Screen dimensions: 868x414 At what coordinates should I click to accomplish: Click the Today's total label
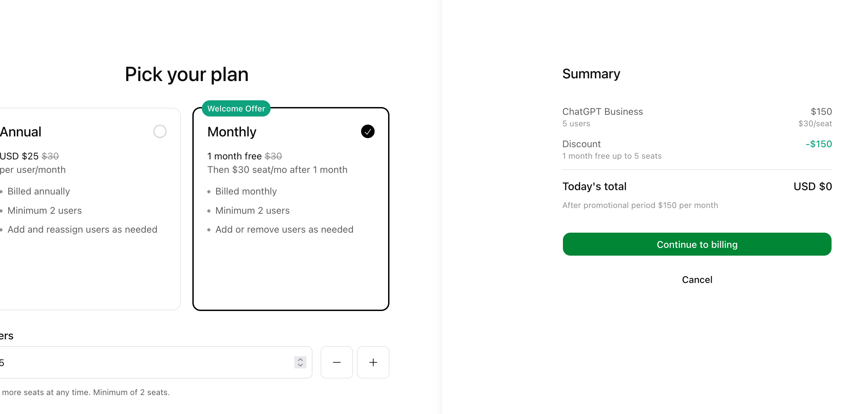(x=594, y=186)
